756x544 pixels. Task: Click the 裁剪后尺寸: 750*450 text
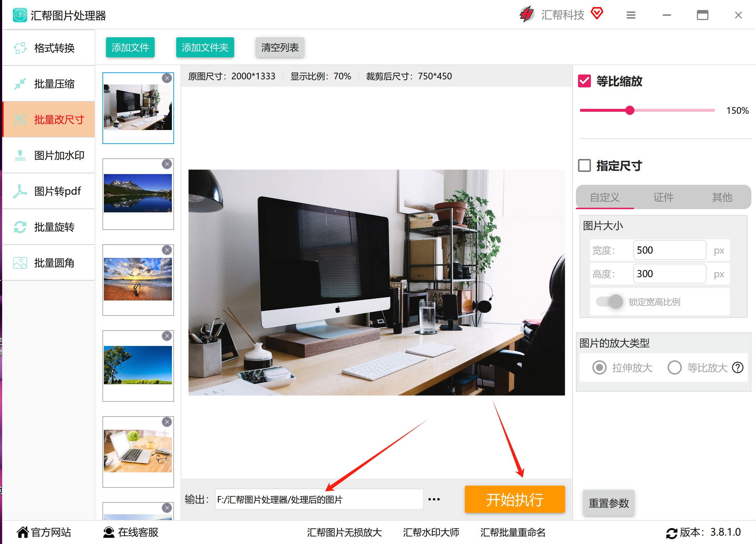point(409,76)
